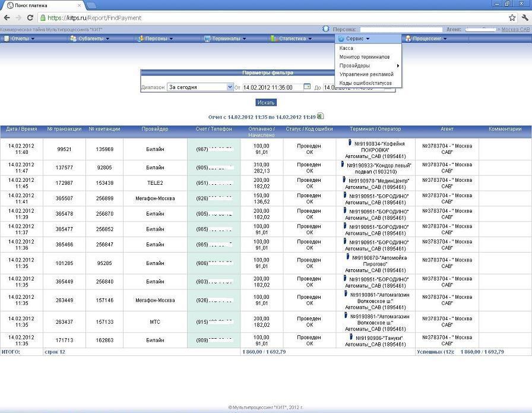Click the URL address bar

[x=271, y=18]
